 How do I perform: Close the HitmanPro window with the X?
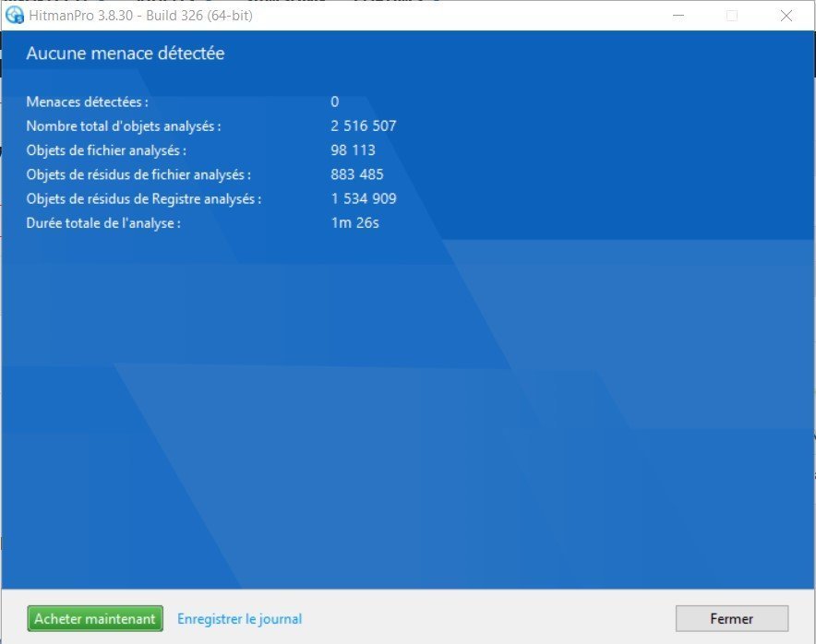786,16
